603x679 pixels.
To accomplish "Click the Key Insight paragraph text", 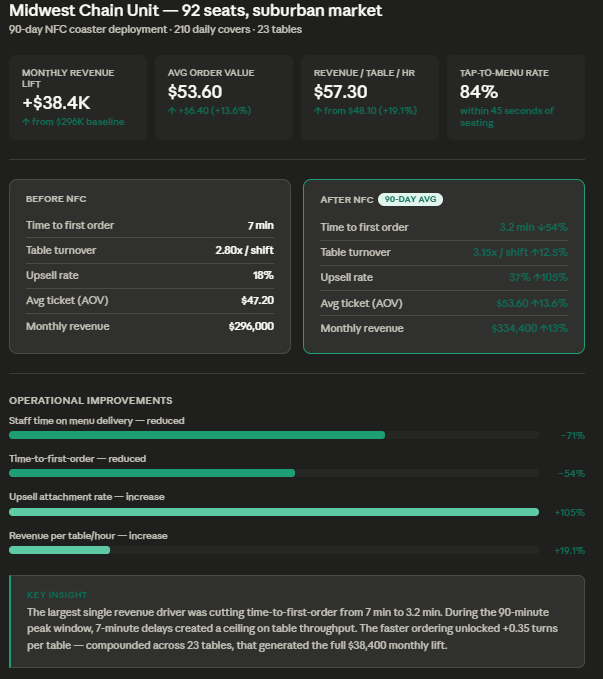I will pos(292,629).
